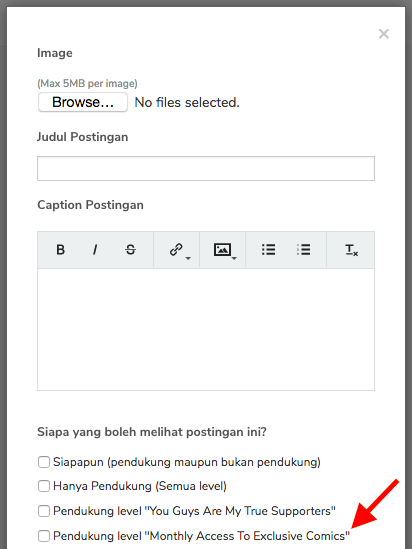Screen dimensions: 412x549
Task: Tick "You Guys Are My True Supporters" checkbox
Action: click(x=44, y=511)
